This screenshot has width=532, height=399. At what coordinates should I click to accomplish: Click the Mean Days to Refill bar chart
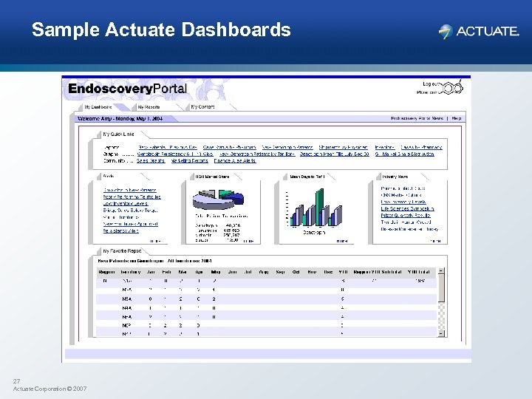[x=315, y=208]
